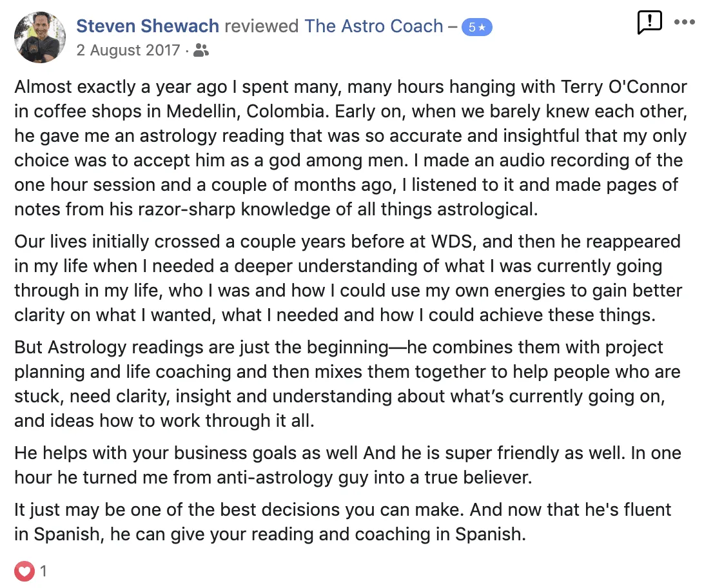This screenshot has height=588, width=704.
Task: Click the word "reviewed" in the header
Action: (262, 26)
